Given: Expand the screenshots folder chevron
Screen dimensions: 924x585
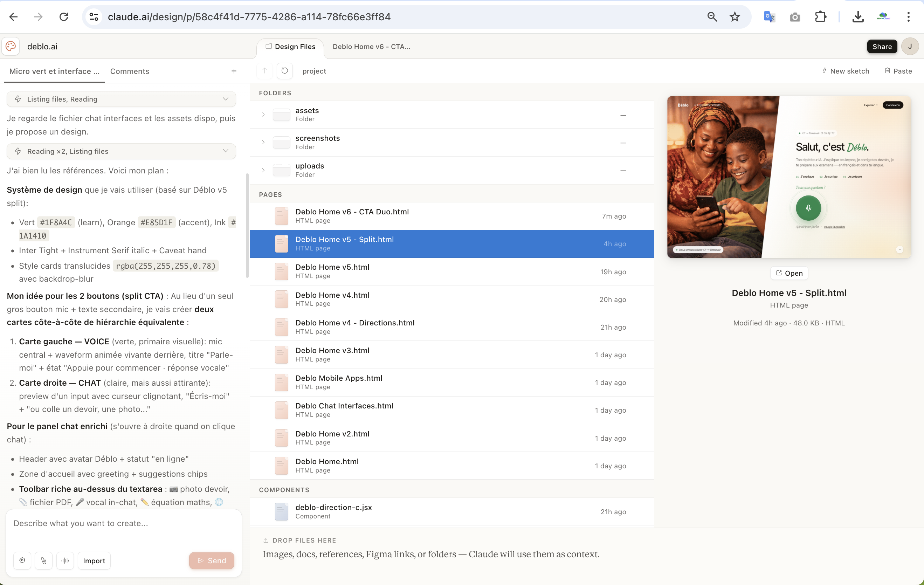Looking at the screenshot, I should click(263, 142).
